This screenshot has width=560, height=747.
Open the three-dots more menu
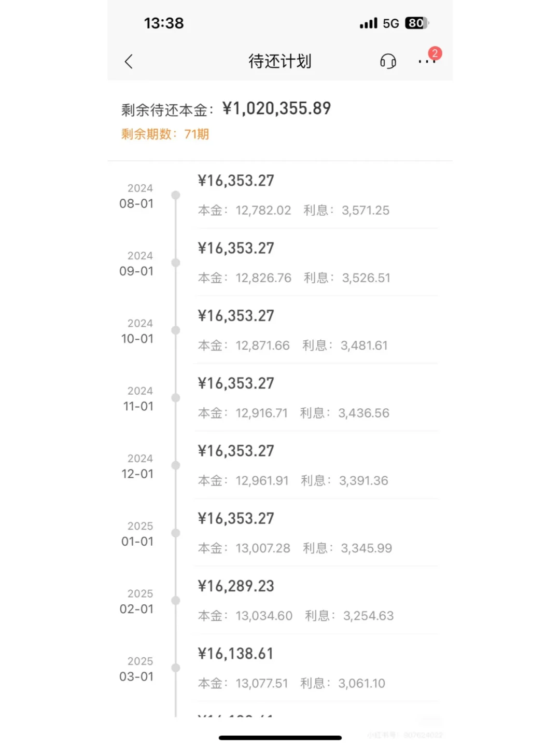point(426,62)
